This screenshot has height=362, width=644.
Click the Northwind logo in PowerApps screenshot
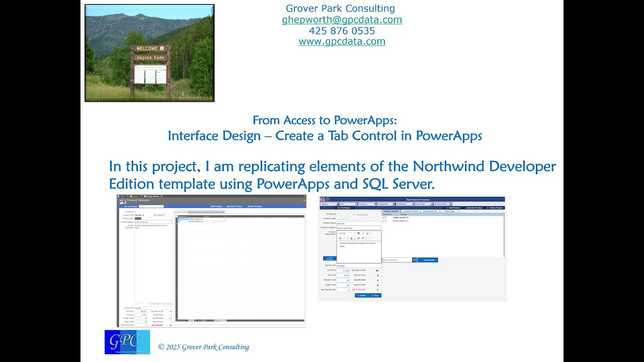pos(322,199)
